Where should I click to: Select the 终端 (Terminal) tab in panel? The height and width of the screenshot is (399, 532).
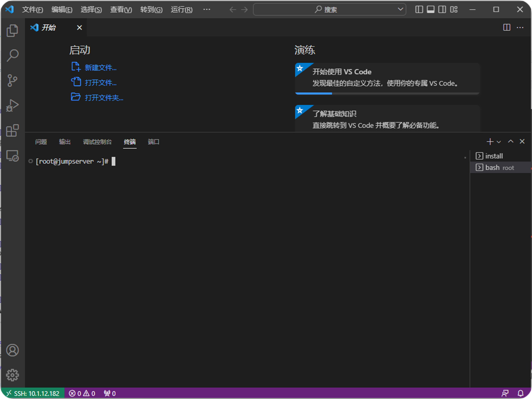(x=130, y=142)
